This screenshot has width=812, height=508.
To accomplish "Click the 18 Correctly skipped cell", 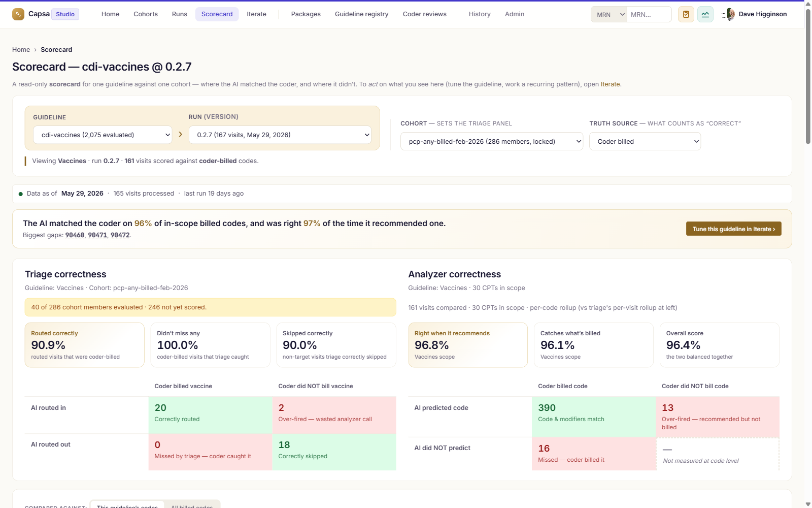I will click(x=334, y=452).
